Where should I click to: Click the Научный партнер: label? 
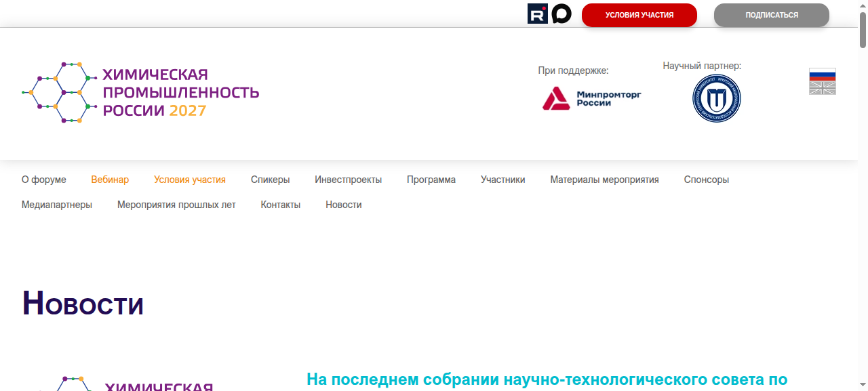702,66
